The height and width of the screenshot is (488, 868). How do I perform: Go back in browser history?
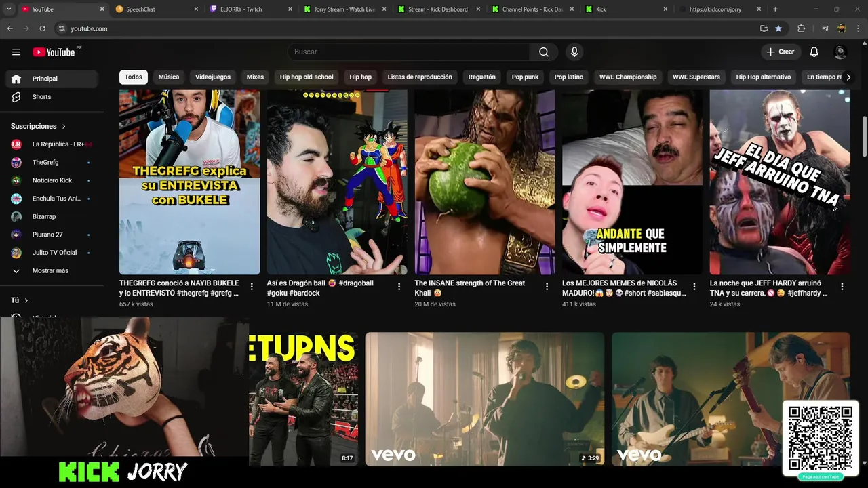[x=10, y=28]
